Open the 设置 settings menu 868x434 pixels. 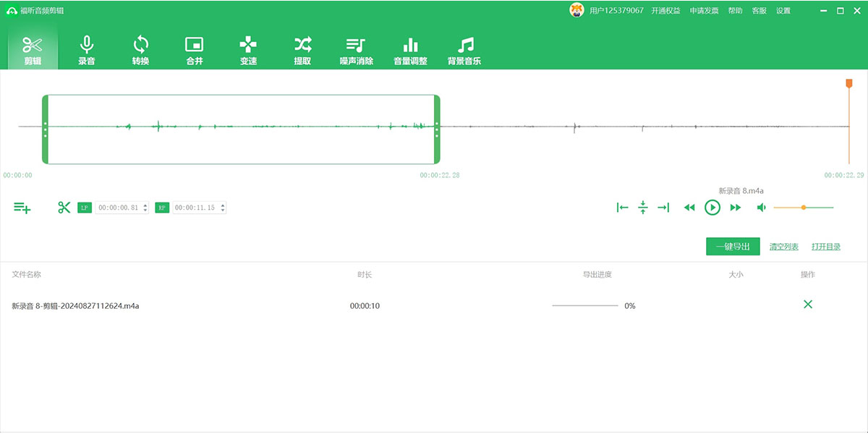pos(783,11)
